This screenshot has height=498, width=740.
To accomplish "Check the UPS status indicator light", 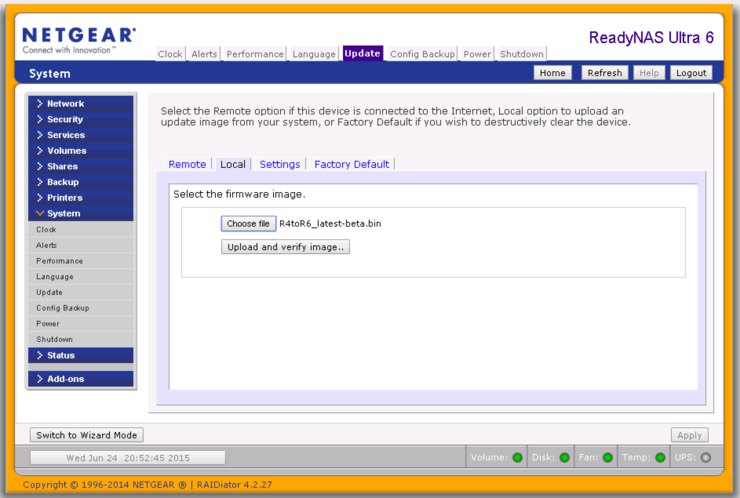I will click(706, 457).
